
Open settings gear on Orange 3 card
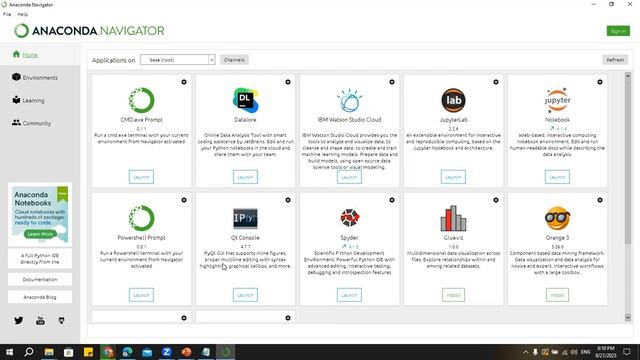(600, 200)
